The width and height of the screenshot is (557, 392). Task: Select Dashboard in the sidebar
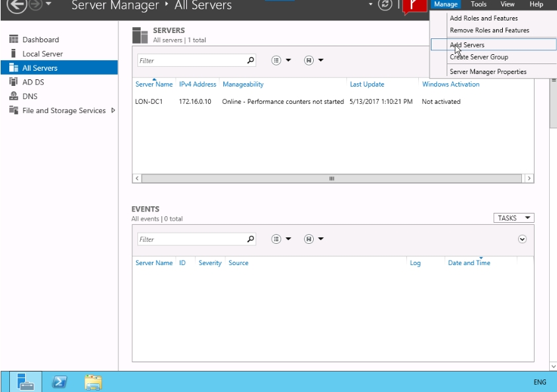40,40
